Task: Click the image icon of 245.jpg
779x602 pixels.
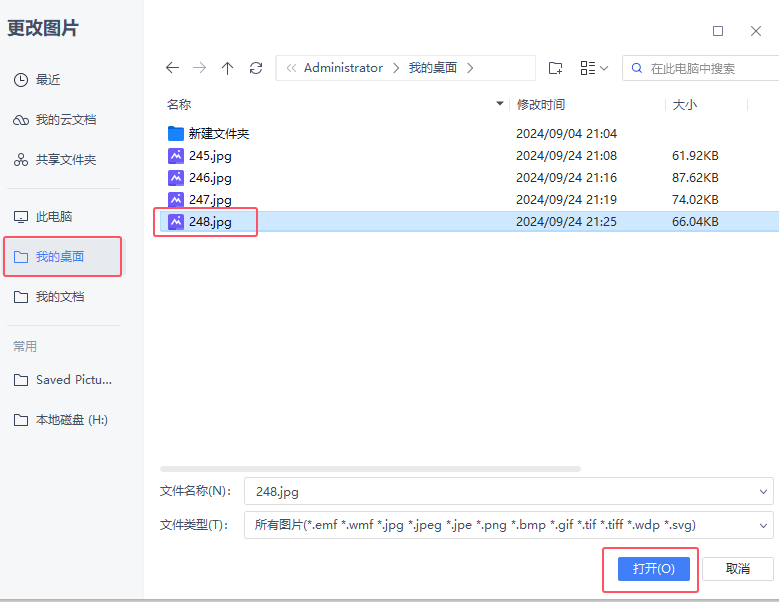Action: [x=176, y=156]
